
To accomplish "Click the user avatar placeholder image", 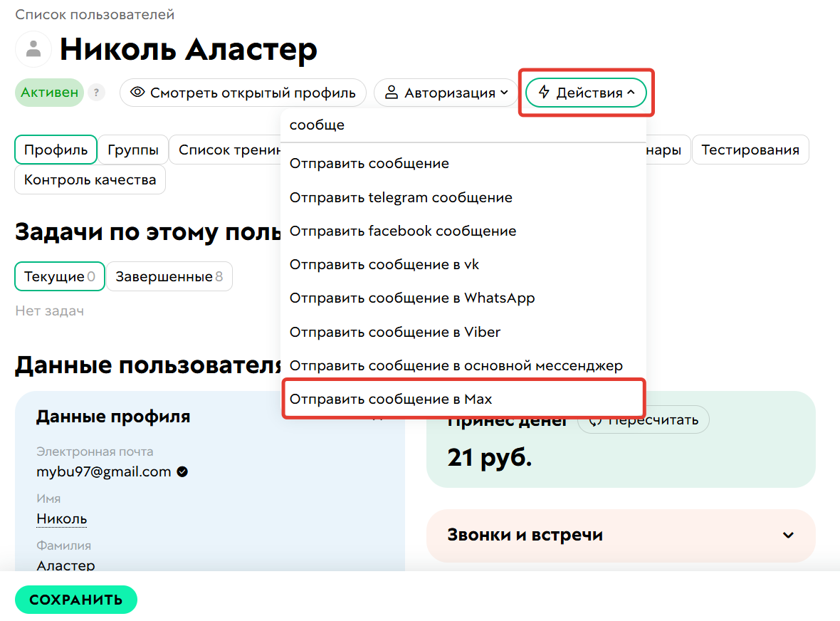I will click(x=33, y=49).
